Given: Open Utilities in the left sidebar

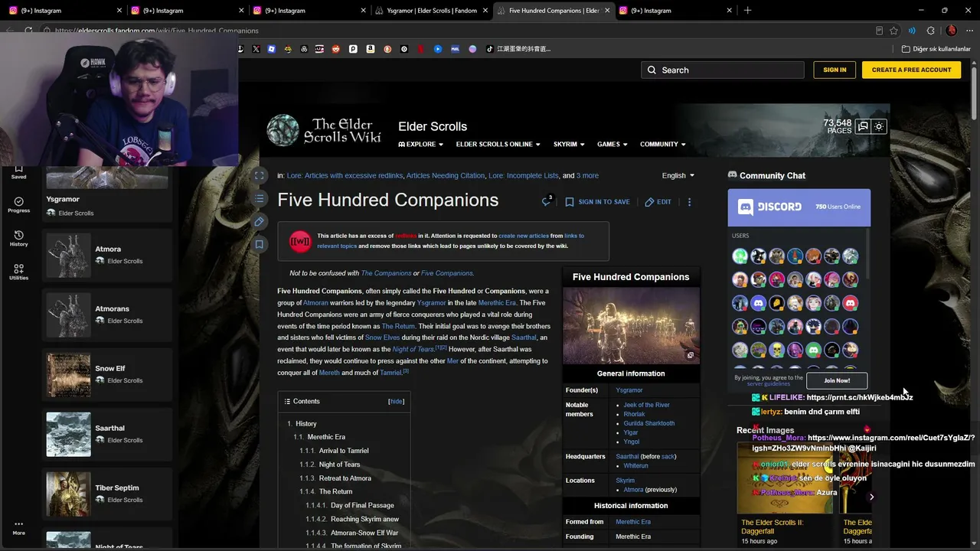Looking at the screenshot, I should [18, 272].
